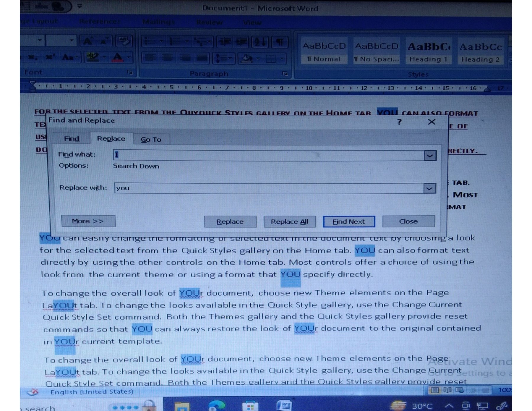This screenshot has height=411, width=532.
Task: Click the Grow Font icon
Action: coord(88,41)
